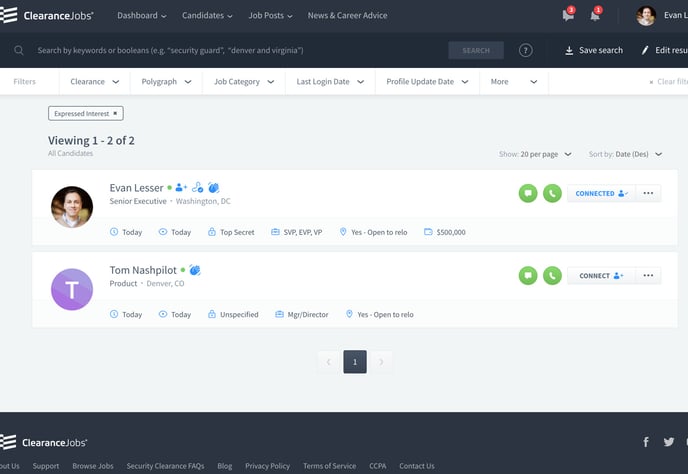
Task: Call Evan Lesser with green phone icon
Action: click(x=552, y=193)
